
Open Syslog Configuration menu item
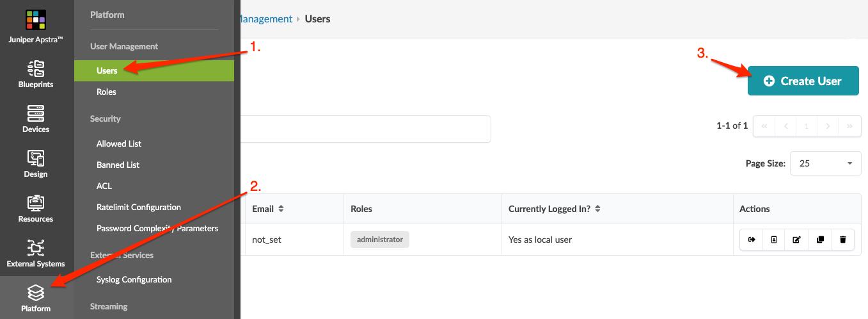pos(134,279)
